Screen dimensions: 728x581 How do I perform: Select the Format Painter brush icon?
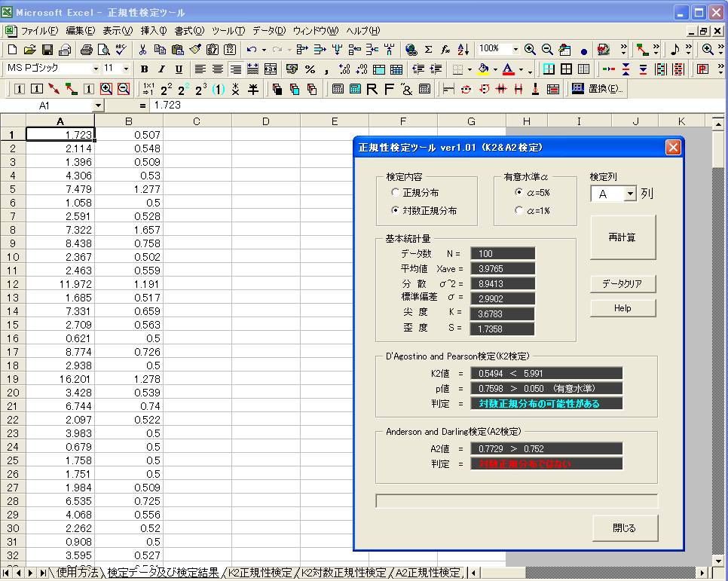coord(195,49)
